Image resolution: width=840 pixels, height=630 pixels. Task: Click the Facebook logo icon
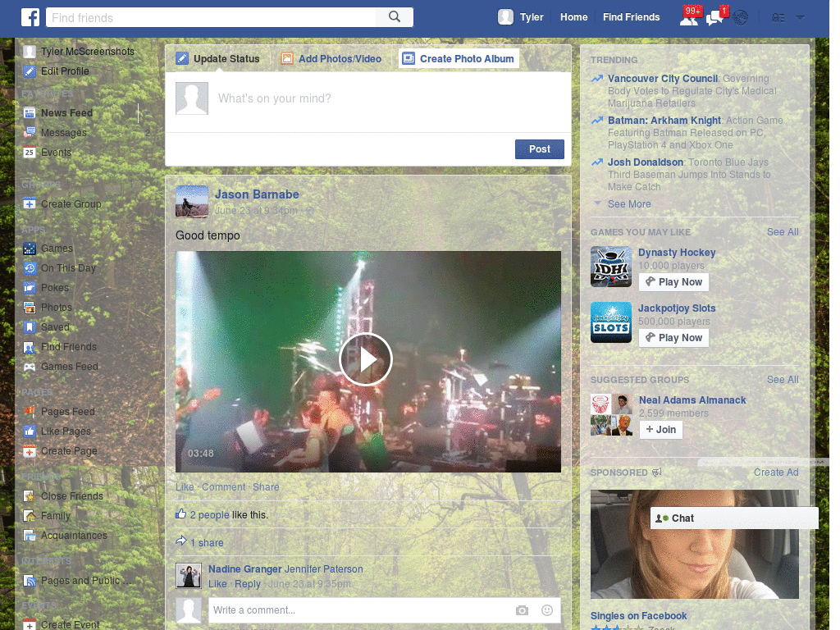(30, 16)
